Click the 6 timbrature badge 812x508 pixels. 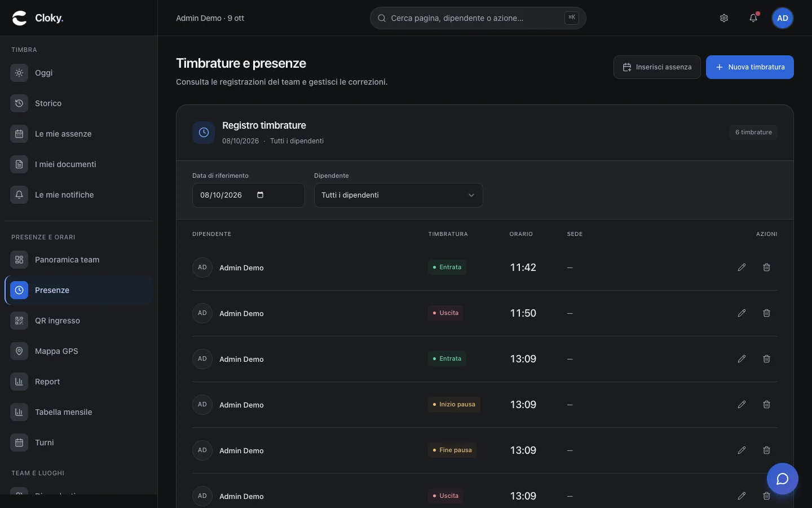point(753,132)
